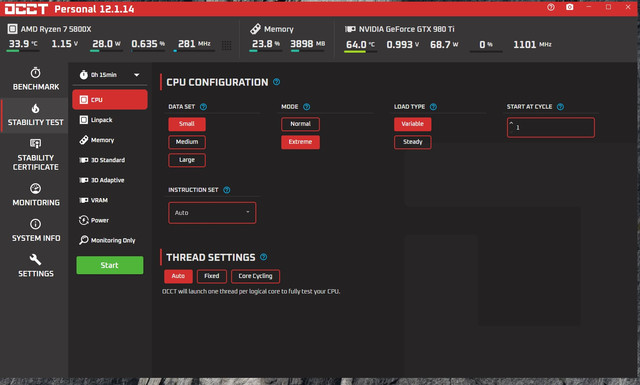640x385 pixels.
Task: Open the Benchmark section
Action: tap(36, 79)
